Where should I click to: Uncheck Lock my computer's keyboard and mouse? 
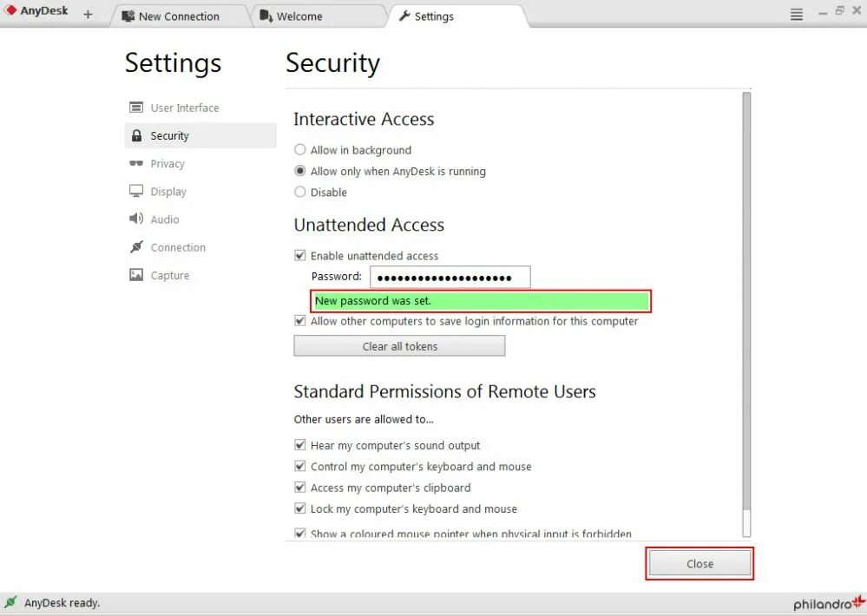point(299,508)
